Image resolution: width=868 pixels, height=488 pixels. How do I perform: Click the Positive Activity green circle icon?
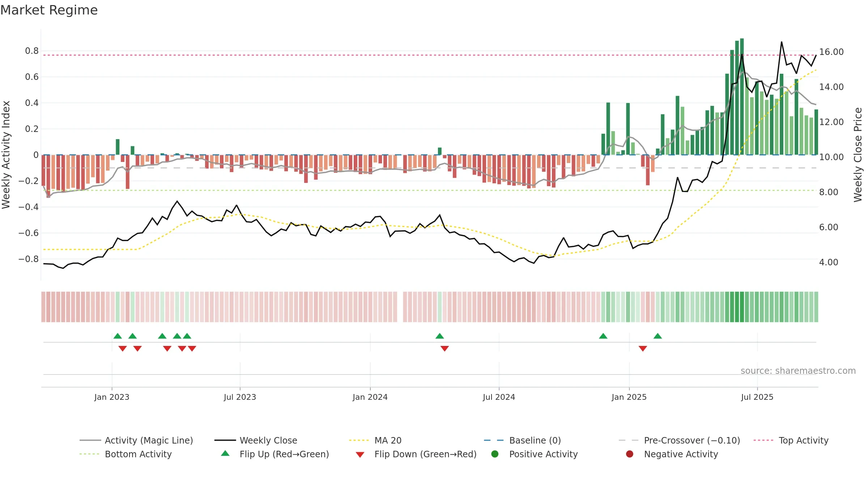(495, 454)
